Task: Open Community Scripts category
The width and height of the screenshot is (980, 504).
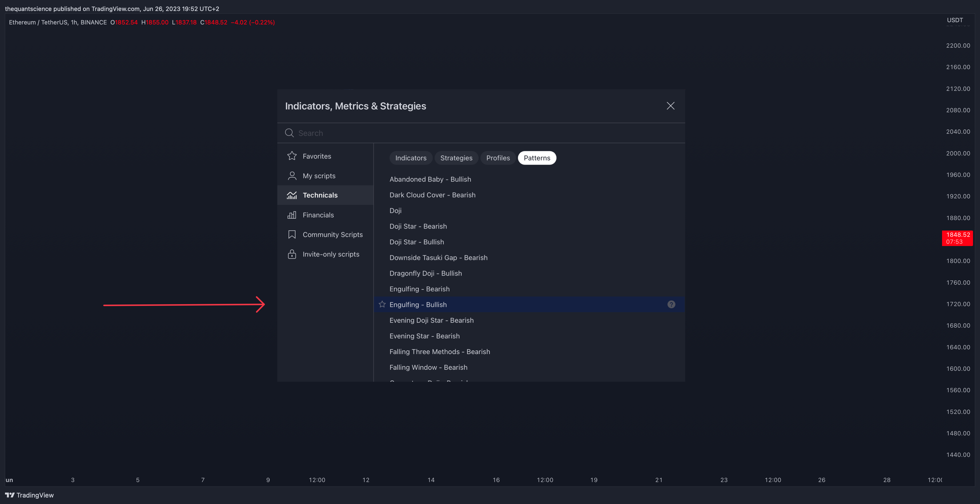Action: tap(325, 235)
